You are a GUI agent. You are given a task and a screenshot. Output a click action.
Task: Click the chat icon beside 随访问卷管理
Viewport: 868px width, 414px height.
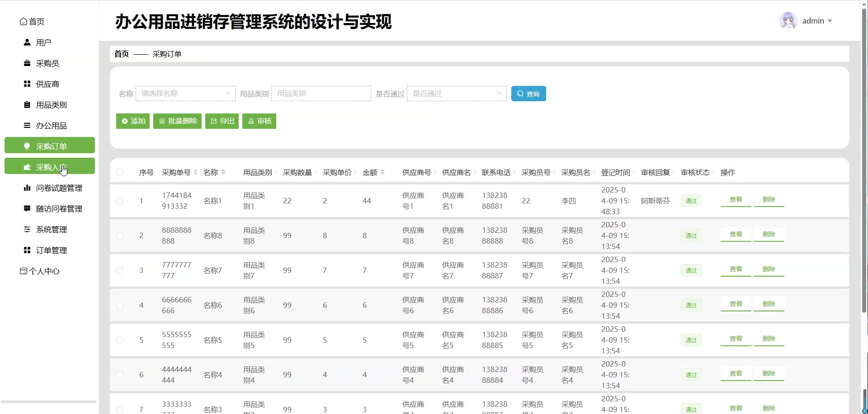(27, 209)
